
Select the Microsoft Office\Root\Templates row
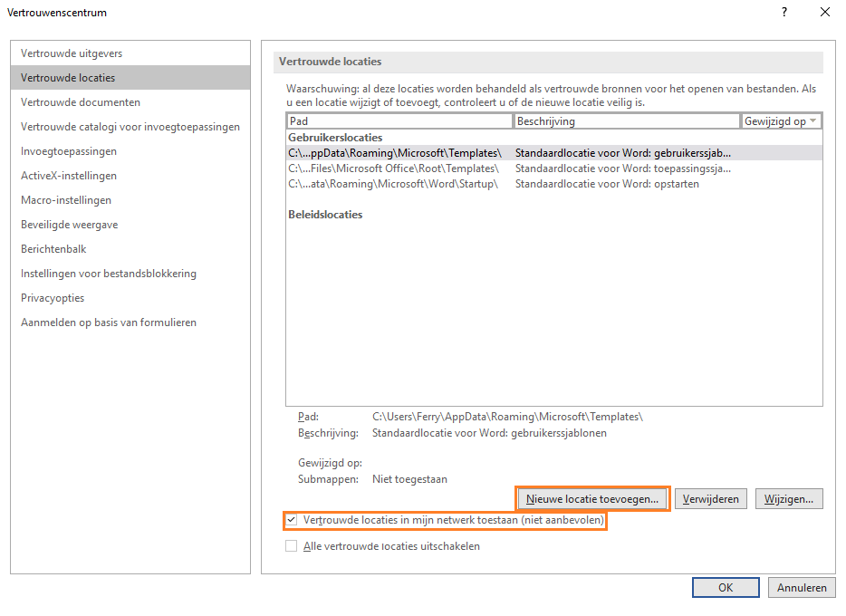click(554, 168)
